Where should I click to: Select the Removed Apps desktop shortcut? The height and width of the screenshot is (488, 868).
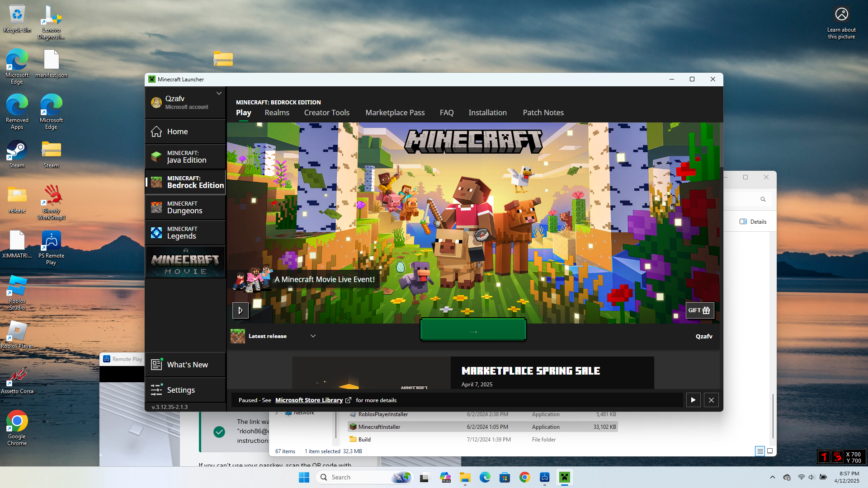(x=17, y=112)
